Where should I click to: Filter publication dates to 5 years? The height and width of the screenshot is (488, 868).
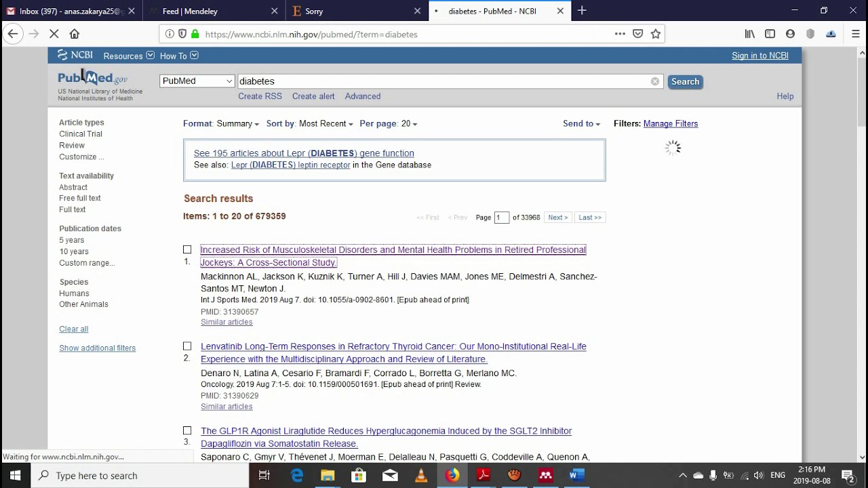click(72, 240)
